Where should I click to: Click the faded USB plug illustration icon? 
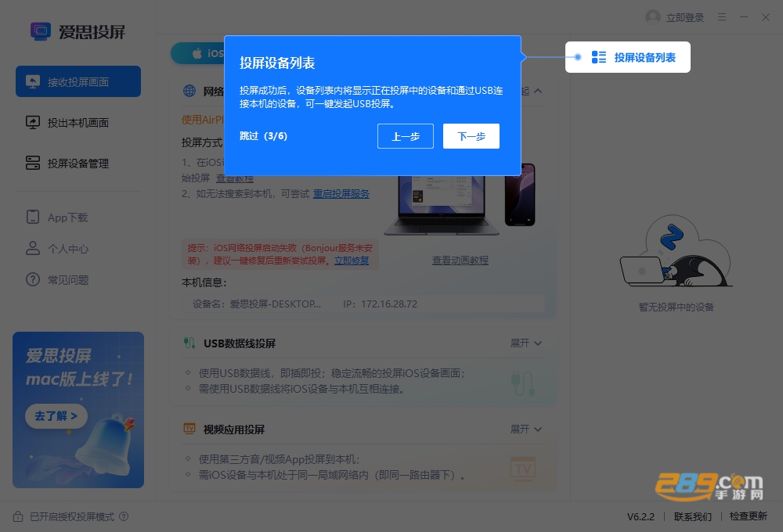pyautogui.click(x=523, y=383)
